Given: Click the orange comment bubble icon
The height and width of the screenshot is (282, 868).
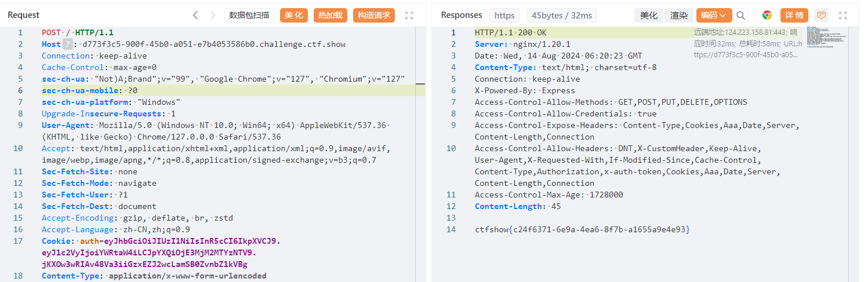Looking at the screenshot, I should point(821,16).
